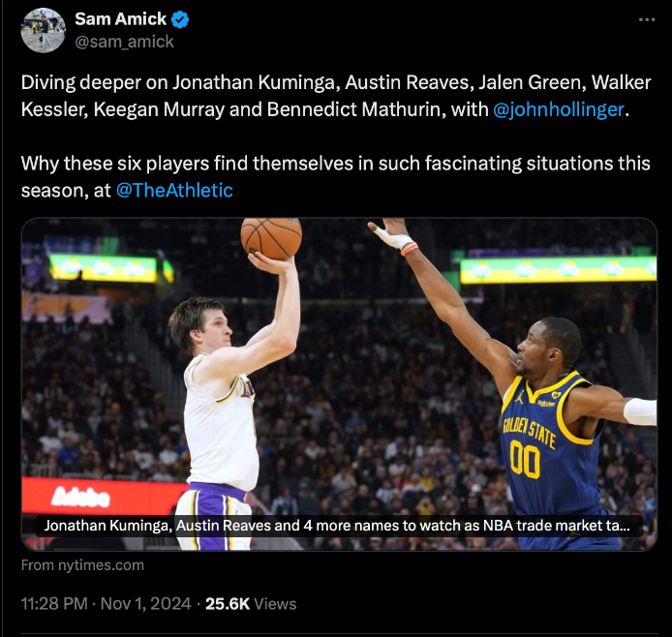The image size is (672, 637).
Task: Click the word Views beside 25.6K
Action: tap(275, 604)
